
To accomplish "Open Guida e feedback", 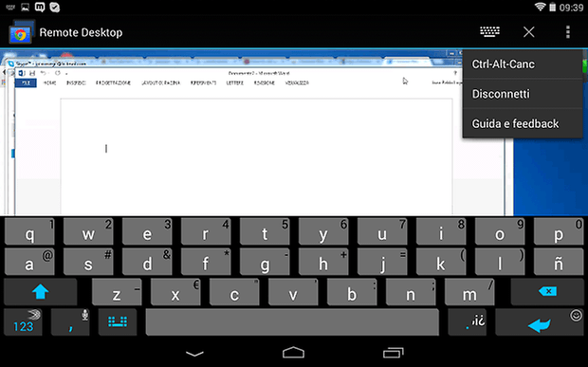I will click(523, 123).
